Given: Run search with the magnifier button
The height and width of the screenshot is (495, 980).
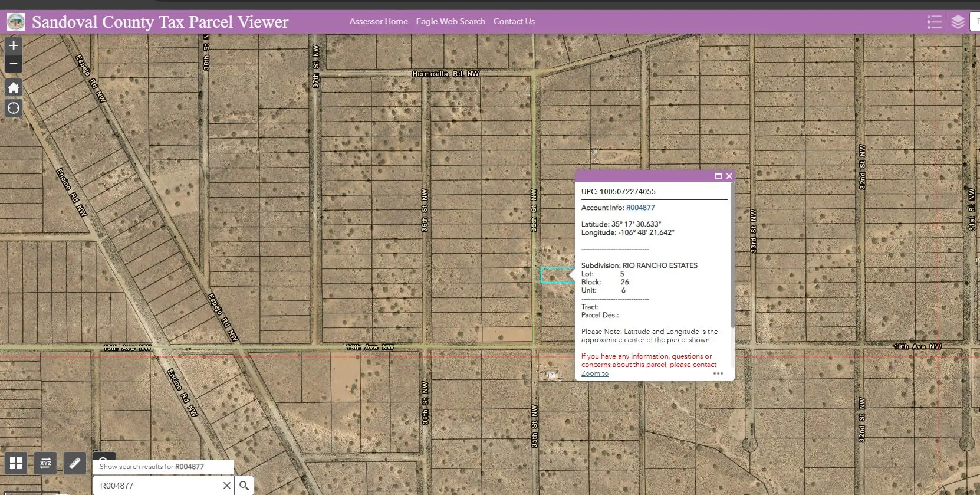Looking at the screenshot, I should [244, 486].
